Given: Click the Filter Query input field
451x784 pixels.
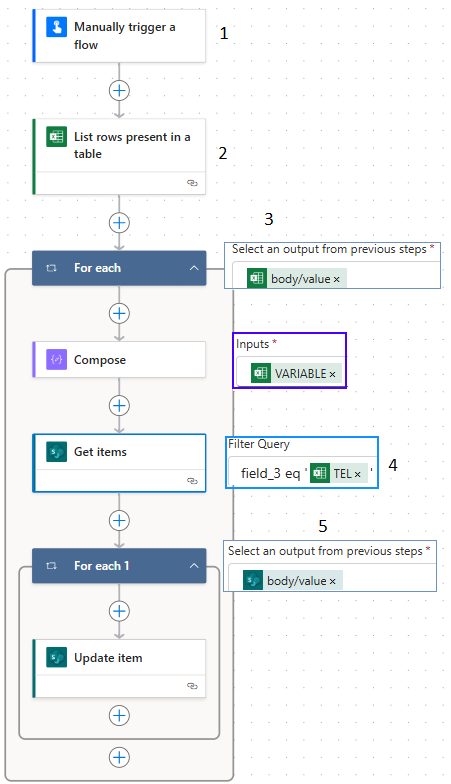Looking at the screenshot, I should 302,472.
